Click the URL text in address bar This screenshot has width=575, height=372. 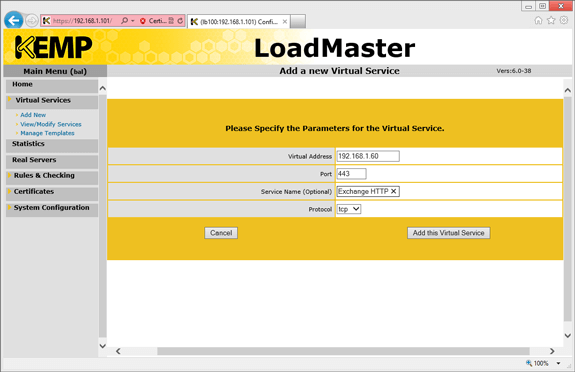83,21
